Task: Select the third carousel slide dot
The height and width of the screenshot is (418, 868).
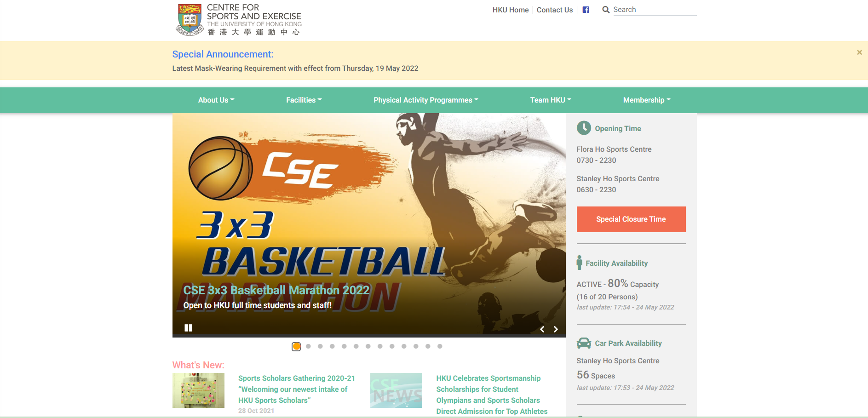Action: [320, 346]
